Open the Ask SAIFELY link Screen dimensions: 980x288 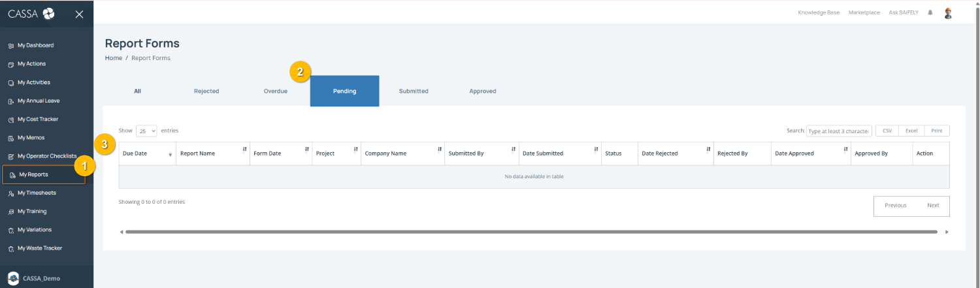pos(903,13)
